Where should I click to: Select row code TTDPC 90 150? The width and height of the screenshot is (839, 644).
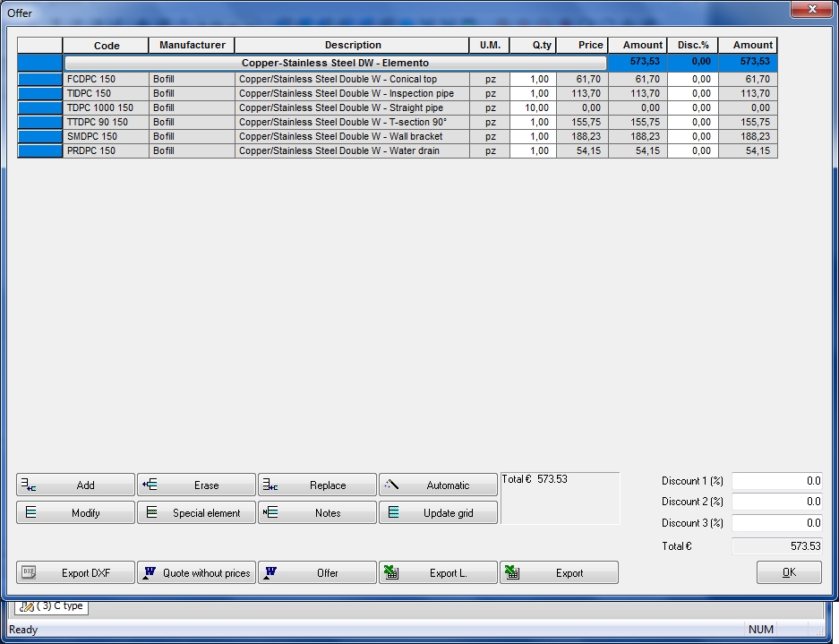click(x=106, y=123)
